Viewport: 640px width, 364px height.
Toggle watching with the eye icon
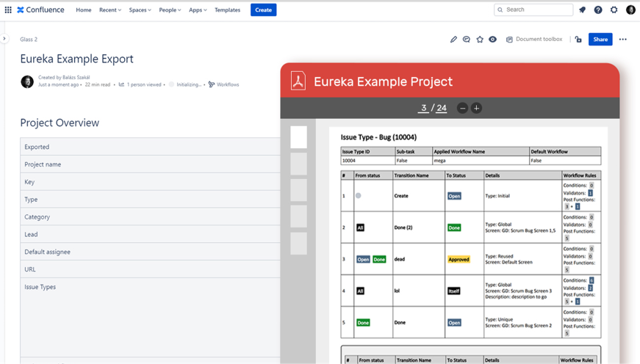[x=493, y=40]
